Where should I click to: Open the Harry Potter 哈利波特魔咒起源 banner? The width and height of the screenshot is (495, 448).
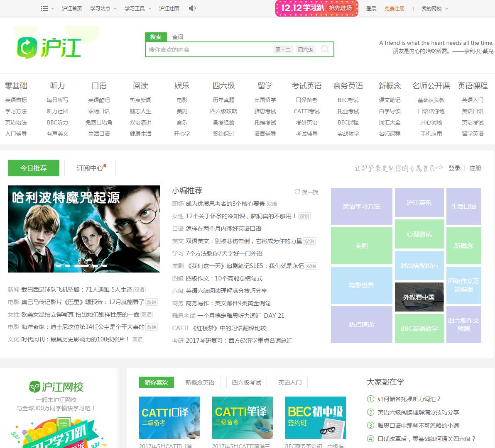83,229
